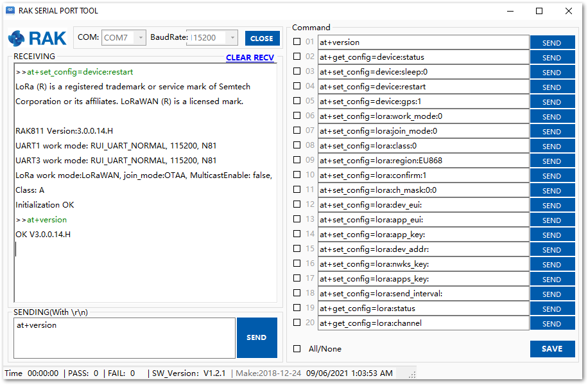This screenshot has width=588, height=385.
Task: Send command 19 get lora:status
Action: [553, 309]
